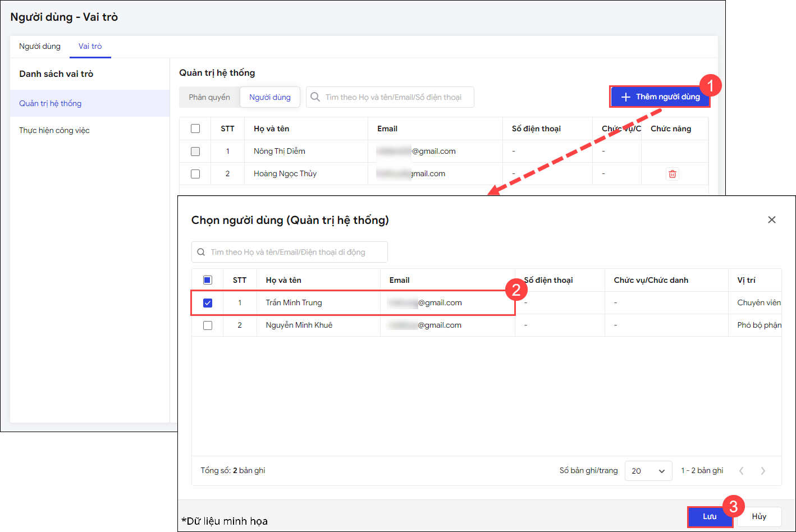Open the Vai trò tab
This screenshot has width=796, height=532.
click(x=90, y=47)
